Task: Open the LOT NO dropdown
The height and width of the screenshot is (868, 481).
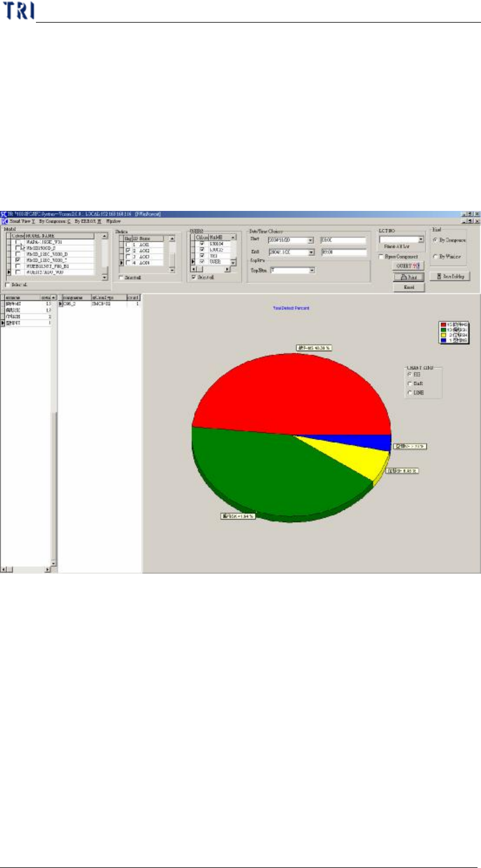Action: point(421,239)
